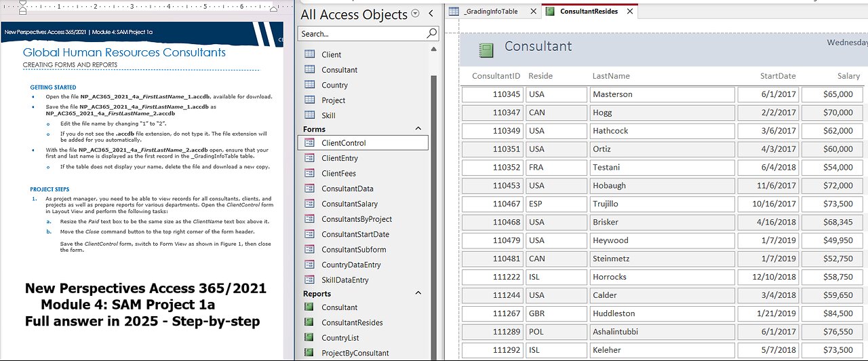This screenshot has height=361, width=868.
Task: Click the CountryList report icon
Action: (309, 337)
